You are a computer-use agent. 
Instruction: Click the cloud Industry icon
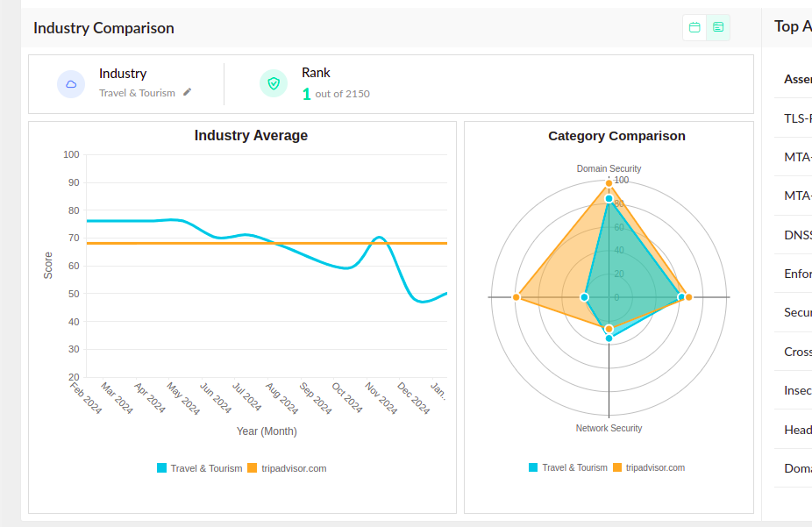coord(71,84)
